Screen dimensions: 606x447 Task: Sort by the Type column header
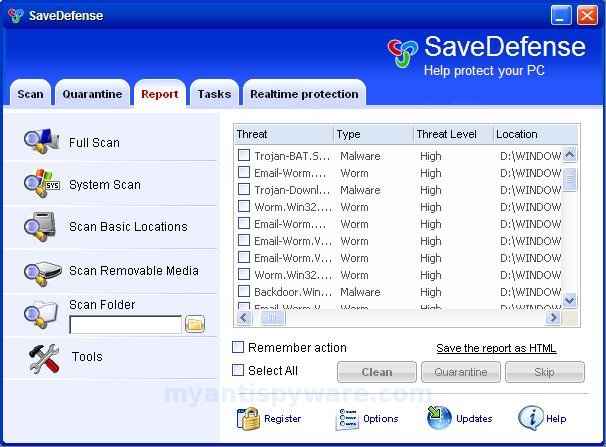click(373, 134)
